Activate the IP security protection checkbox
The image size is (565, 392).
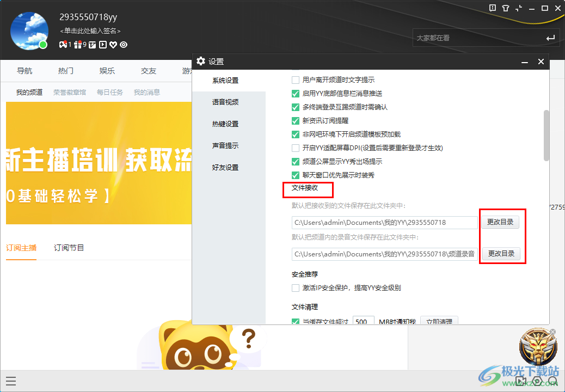[x=296, y=288]
